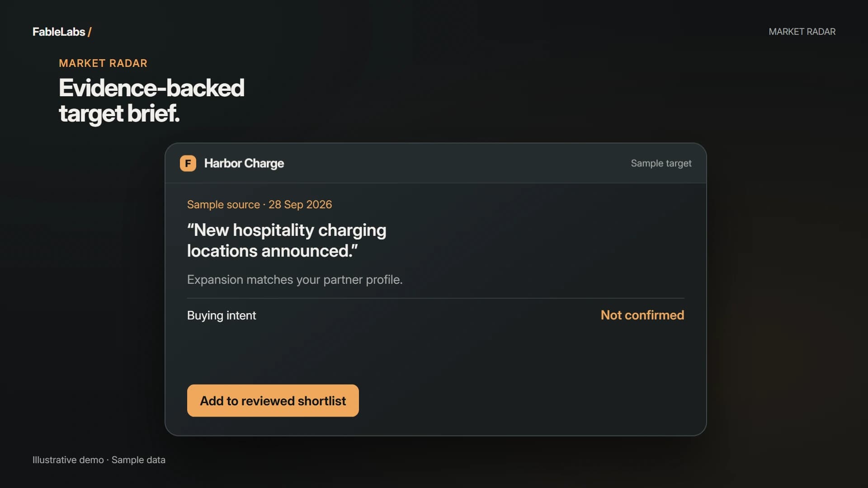The image size is (868, 488).
Task: Click the card header bar area
Action: [436, 163]
